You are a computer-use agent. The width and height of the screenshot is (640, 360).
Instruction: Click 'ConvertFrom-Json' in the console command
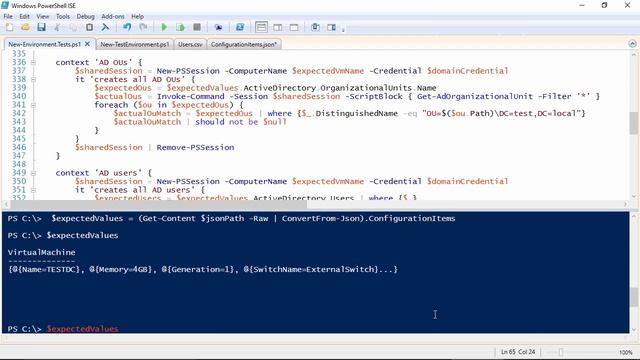(321, 218)
